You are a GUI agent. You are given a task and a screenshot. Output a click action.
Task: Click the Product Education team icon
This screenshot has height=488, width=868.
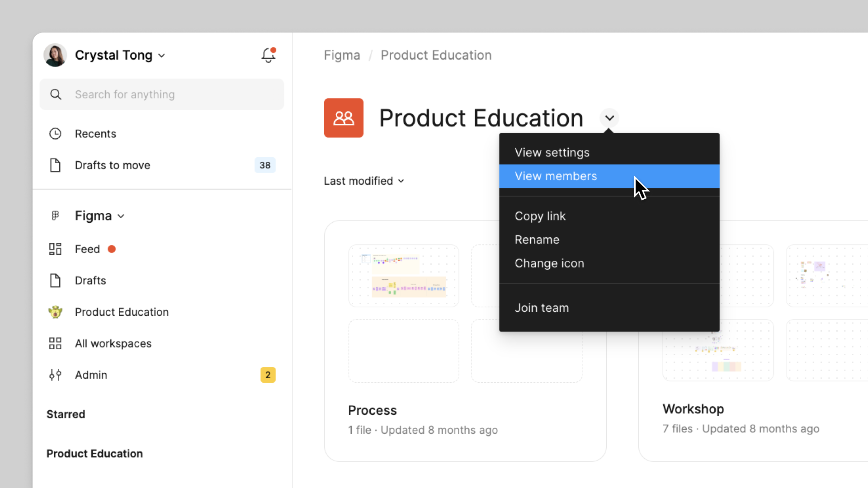pyautogui.click(x=344, y=117)
